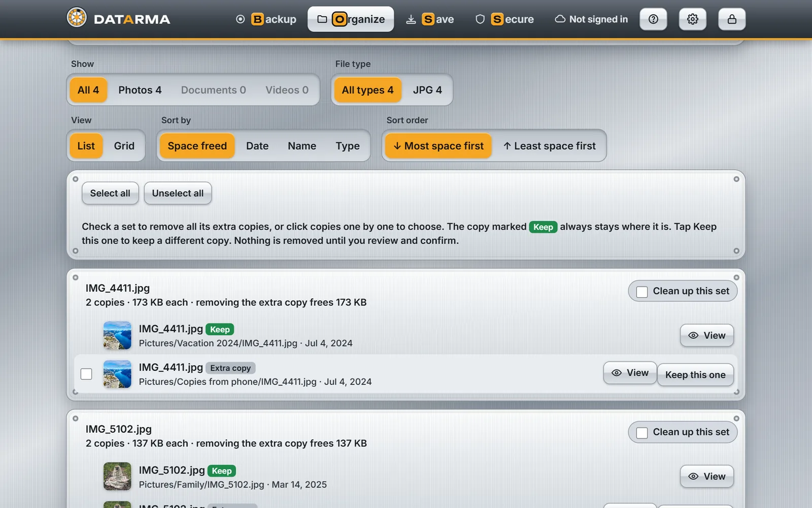Click the green Keep badge beside IMG_5102.jpg
Image resolution: width=812 pixels, height=508 pixels.
click(x=222, y=471)
